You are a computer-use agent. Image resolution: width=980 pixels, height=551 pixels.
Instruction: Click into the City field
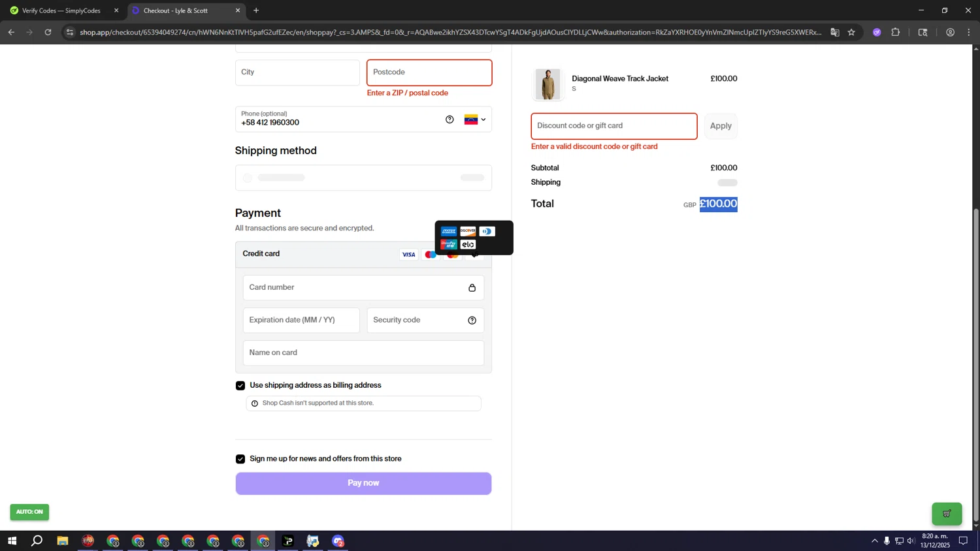click(x=297, y=72)
